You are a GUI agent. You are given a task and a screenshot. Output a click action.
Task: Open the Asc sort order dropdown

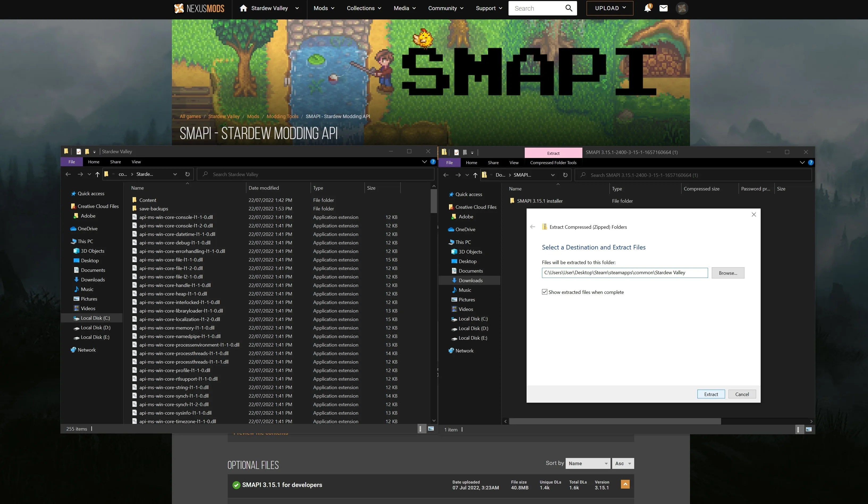[x=623, y=463]
